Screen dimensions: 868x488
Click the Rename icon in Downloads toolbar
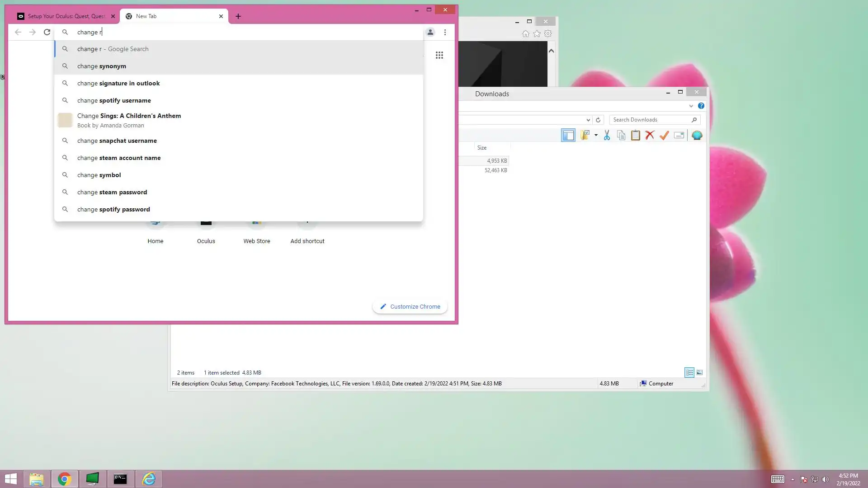(x=679, y=135)
